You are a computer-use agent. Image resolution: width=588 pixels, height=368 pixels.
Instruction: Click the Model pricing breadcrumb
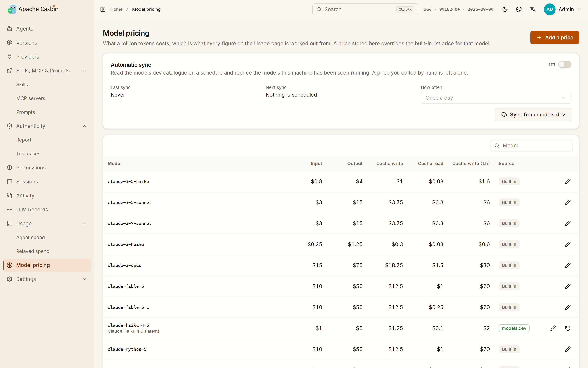pos(146,9)
